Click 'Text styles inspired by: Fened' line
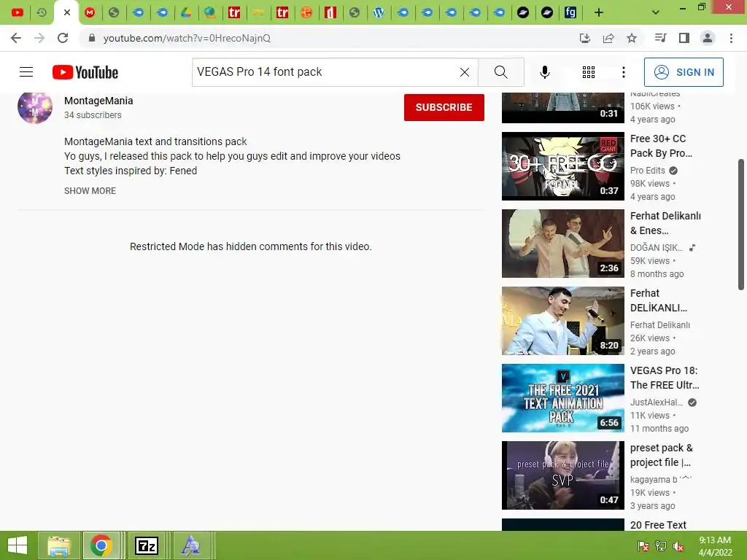The height and width of the screenshot is (560, 747). (x=131, y=171)
